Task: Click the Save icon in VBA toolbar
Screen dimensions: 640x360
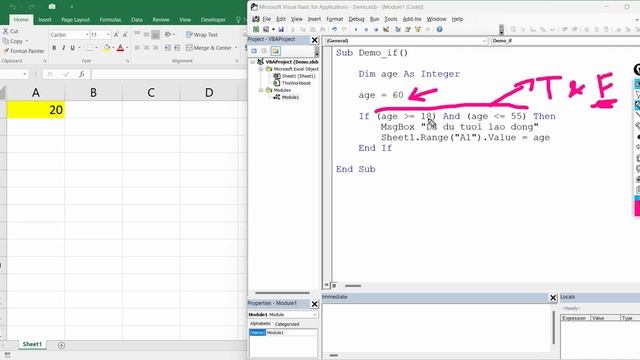Action: pyautogui.click(x=281, y=29)
